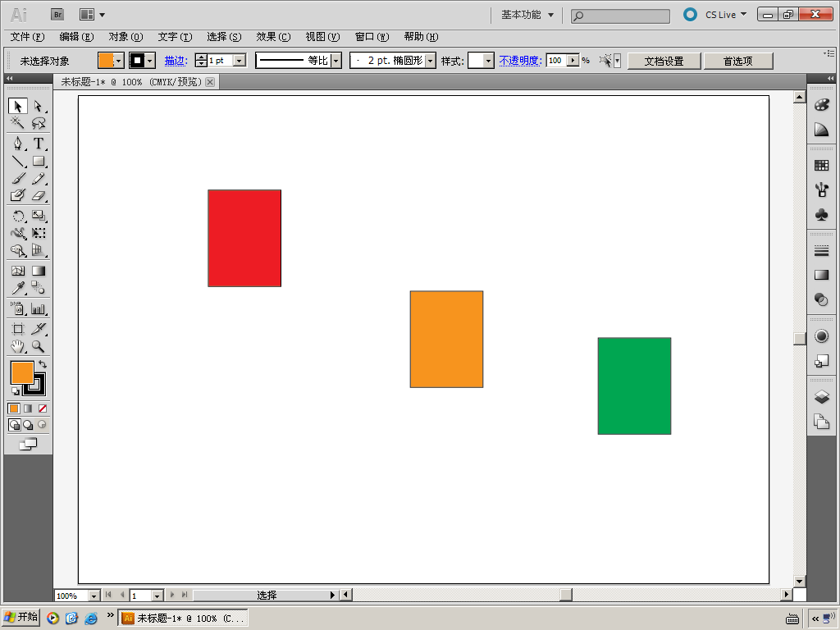
Task: Click the 不透明度 link
Action: pos(520,61)
